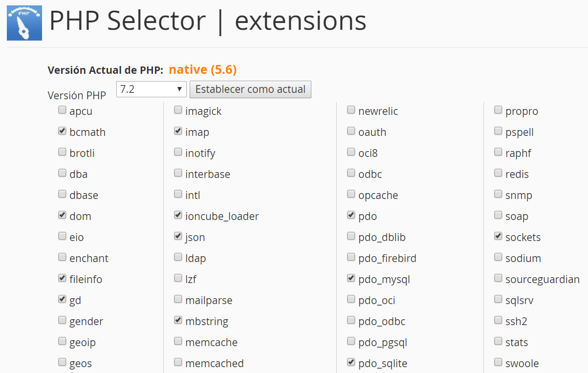Viewport: 588px width, 373px height.
Task: Click the PHP Selector logo icon
Action: coord(24,23)
